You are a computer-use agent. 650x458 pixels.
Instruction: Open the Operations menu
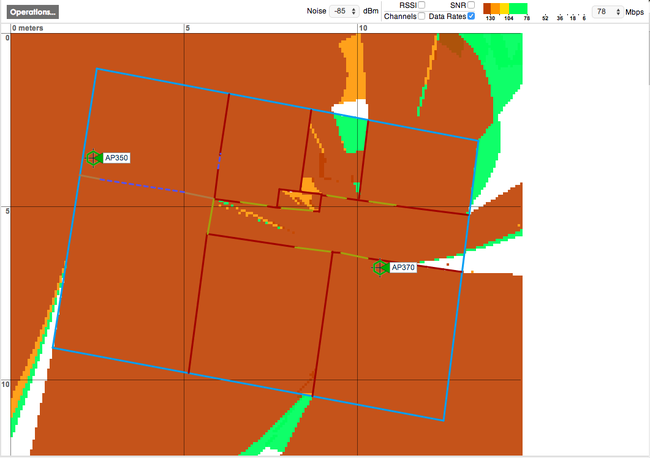[33, 12]
